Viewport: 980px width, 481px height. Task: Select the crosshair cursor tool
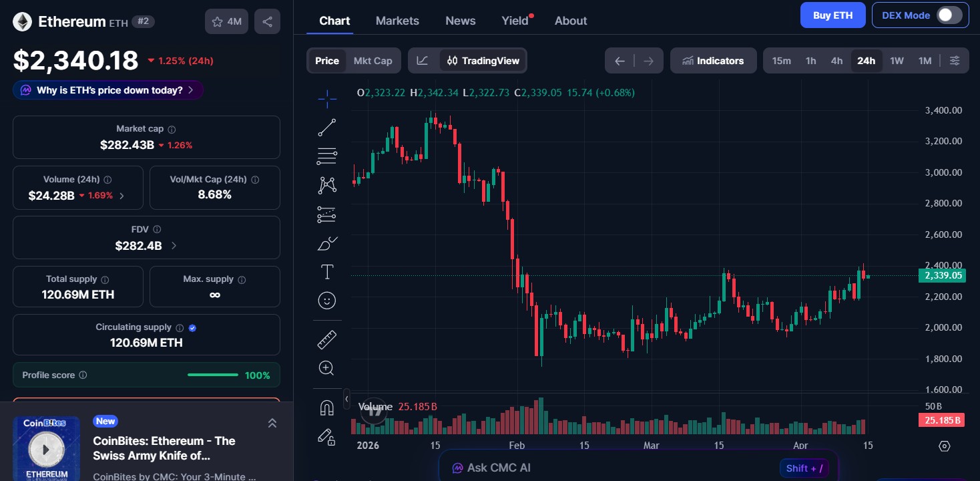coord(327,98)
